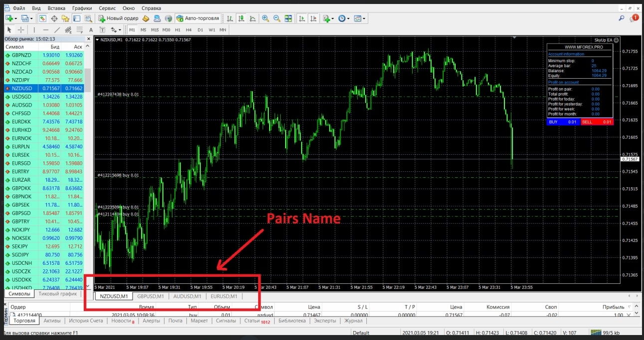Click the tile windows grid icon
This screenshot has width=644, height=340.
click(x=288, y=18)
